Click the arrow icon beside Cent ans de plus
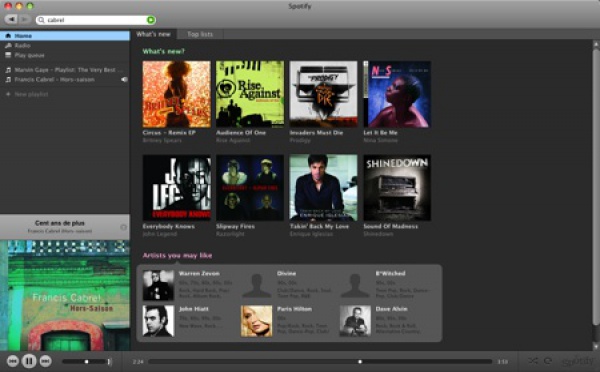This screenshot has height=372, width=600. click(123, 227)
